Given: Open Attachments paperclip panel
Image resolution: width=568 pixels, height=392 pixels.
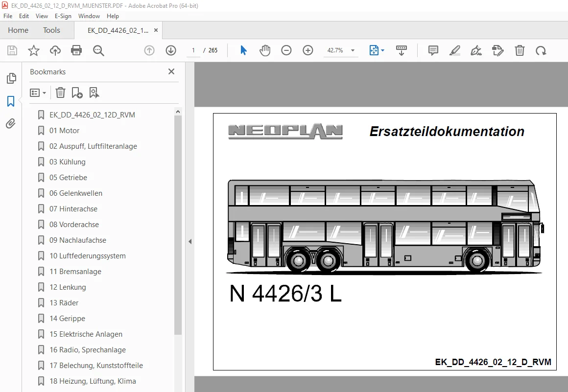Looking at the screenshot, I should [10, 124].
